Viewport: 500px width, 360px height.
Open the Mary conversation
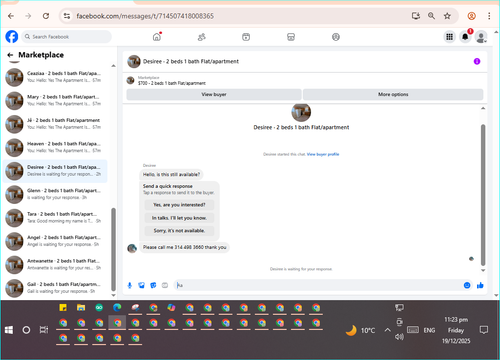(x=55, y=100)
